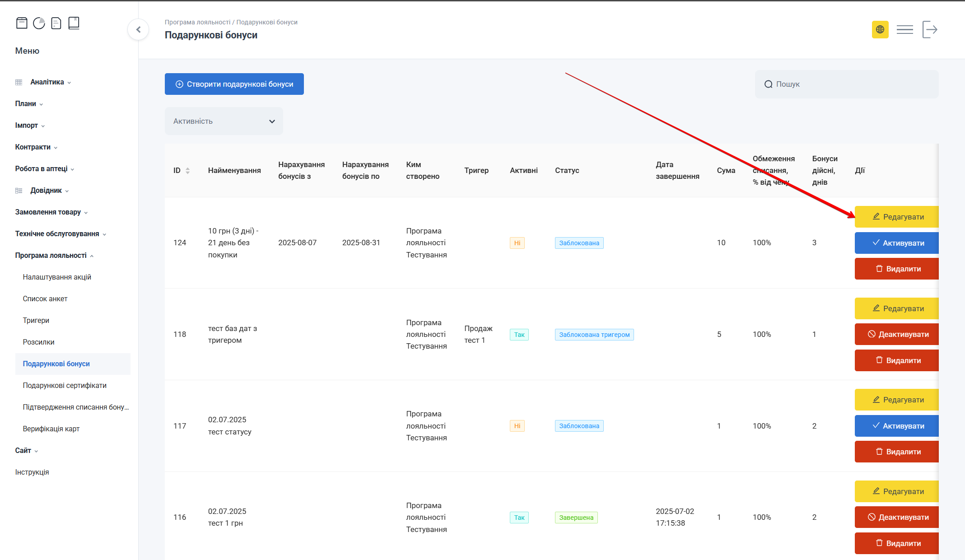
Task: Collapse the Програма лояльності section
Action: point(54,256)
